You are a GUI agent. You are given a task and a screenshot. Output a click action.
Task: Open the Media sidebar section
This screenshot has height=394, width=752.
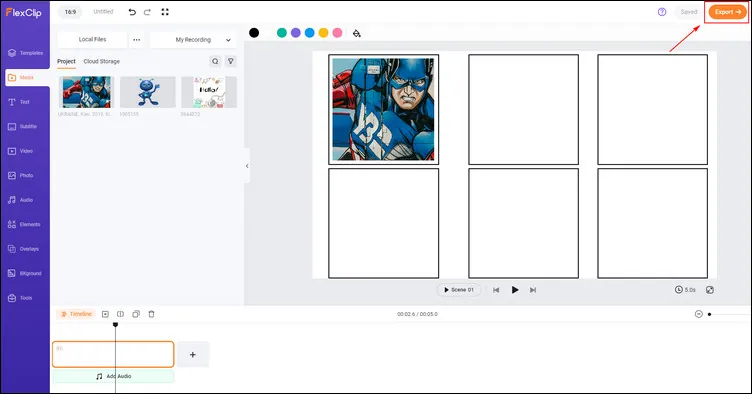tap(27, 77)
